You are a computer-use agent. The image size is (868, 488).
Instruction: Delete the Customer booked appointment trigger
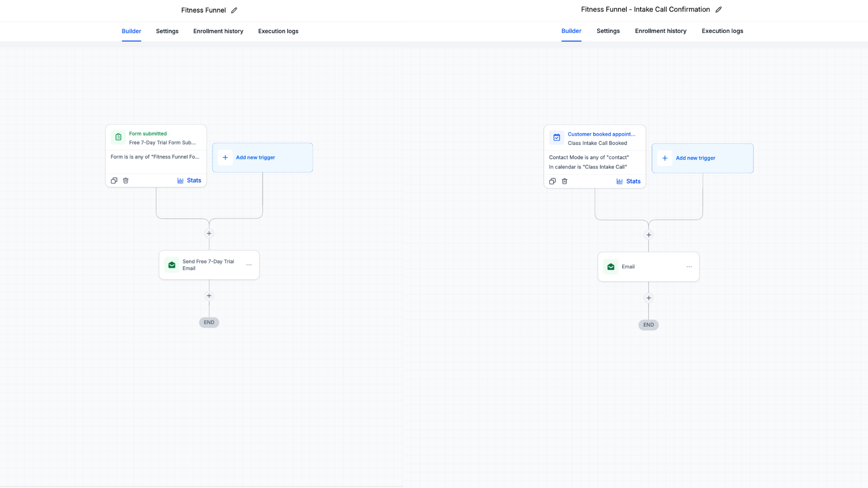[565, 181]
